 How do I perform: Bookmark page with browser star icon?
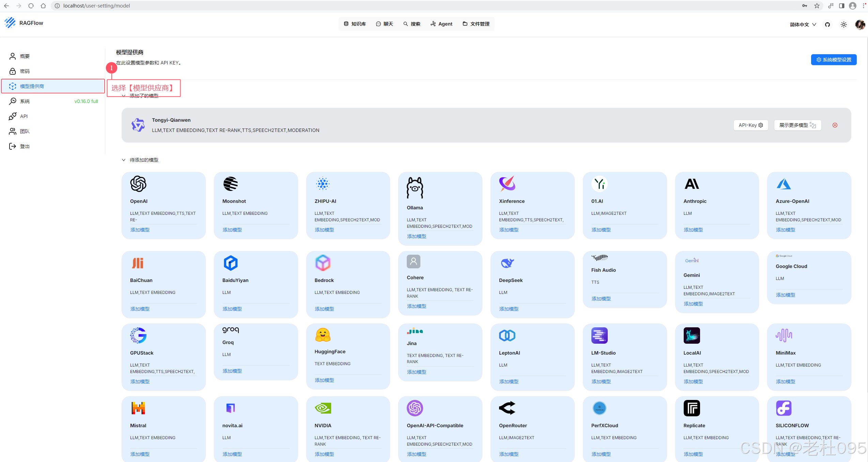coord(817,6)
